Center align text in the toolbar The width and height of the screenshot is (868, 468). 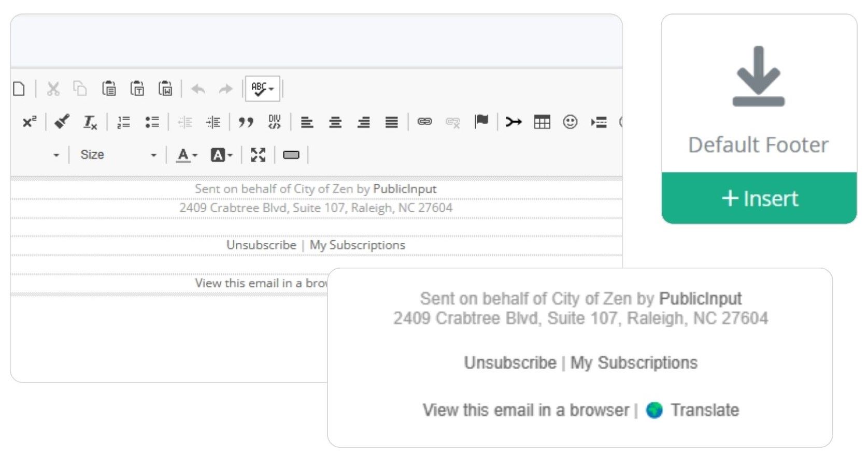point(335,122)
